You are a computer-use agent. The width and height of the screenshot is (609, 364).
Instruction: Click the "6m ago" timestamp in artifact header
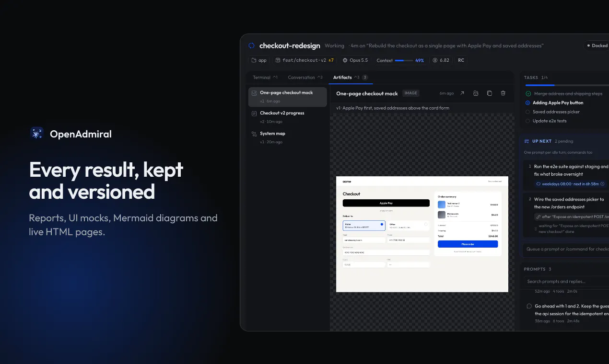446,93
